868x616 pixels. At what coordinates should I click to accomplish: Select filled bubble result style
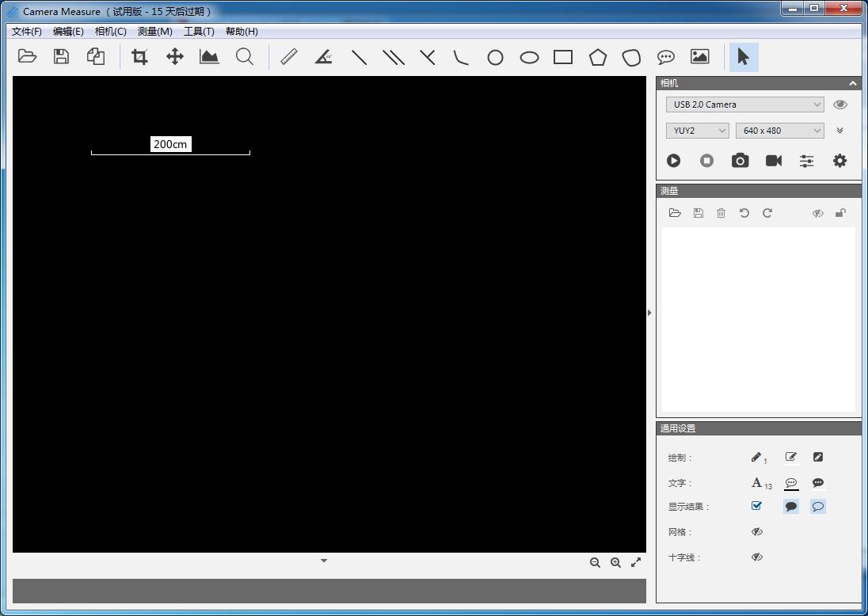tap(791, 506)
